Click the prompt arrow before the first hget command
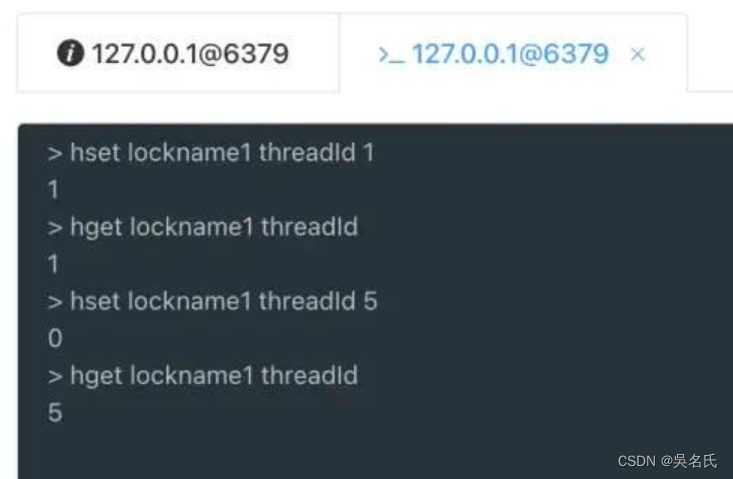This screenshot has height=479, width=733. tap(55, 228)
